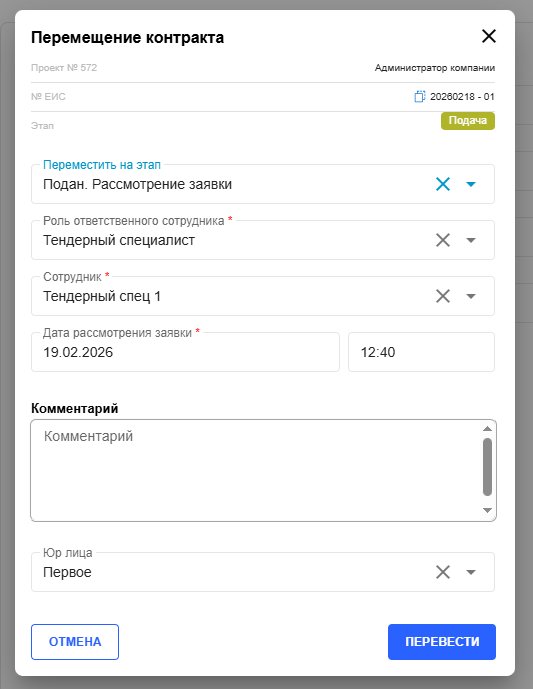
Task: Open the Сотрудник dropdown list
Action: coord(471,296)
